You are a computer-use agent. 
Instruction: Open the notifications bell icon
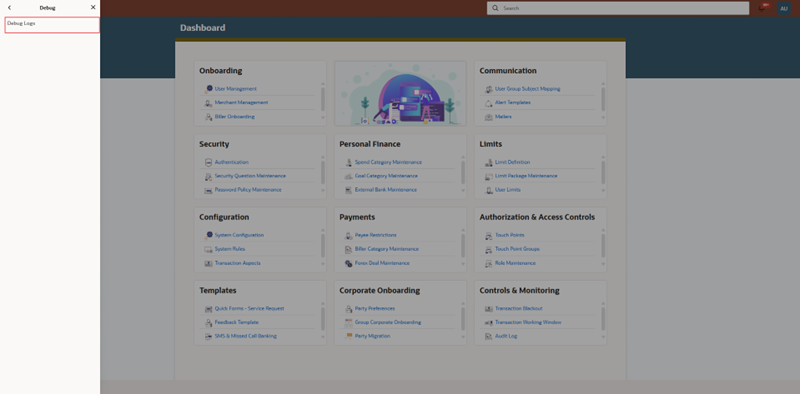762,8
